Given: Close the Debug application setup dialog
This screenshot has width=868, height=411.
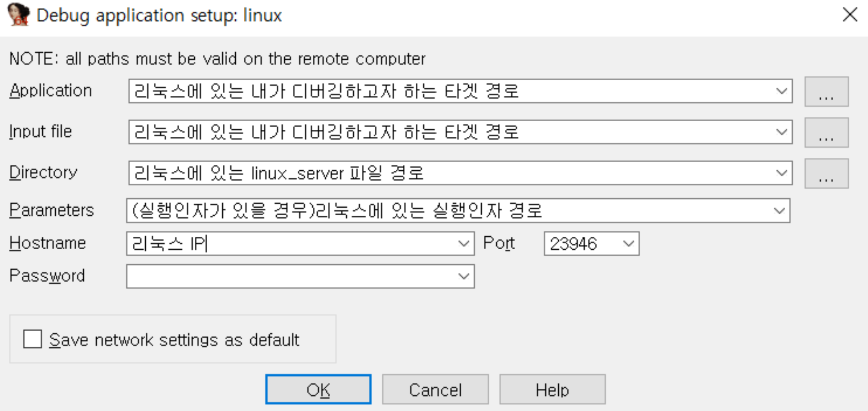Looking at the screenshot, I should [850, 15].
